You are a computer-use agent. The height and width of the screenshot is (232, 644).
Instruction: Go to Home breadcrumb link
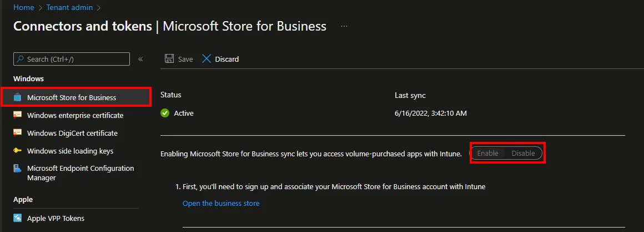23,7
